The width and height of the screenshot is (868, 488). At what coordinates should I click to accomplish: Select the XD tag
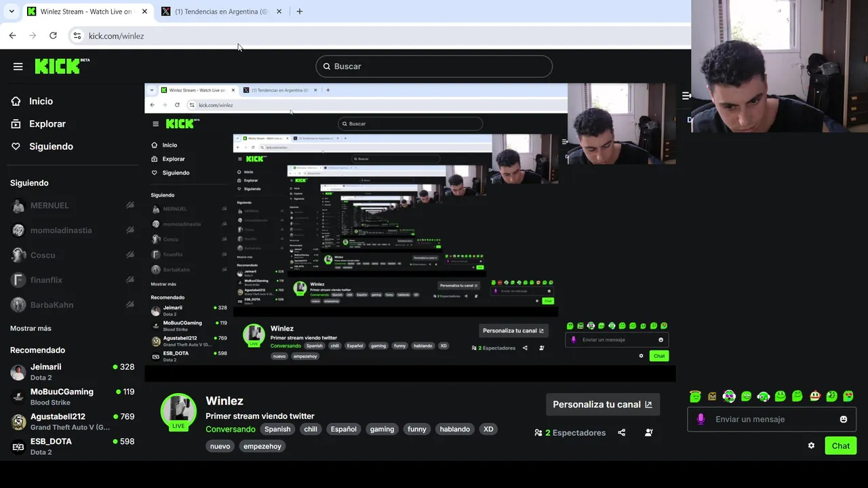[x=488, y=429]
